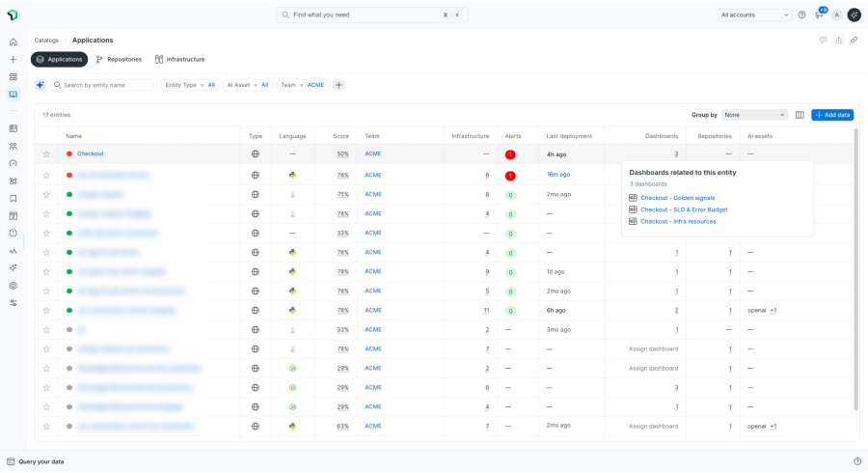Open Checkout - Infra resources dashboard
This screenshot has height=473, width=868.
tap(678, 221)
